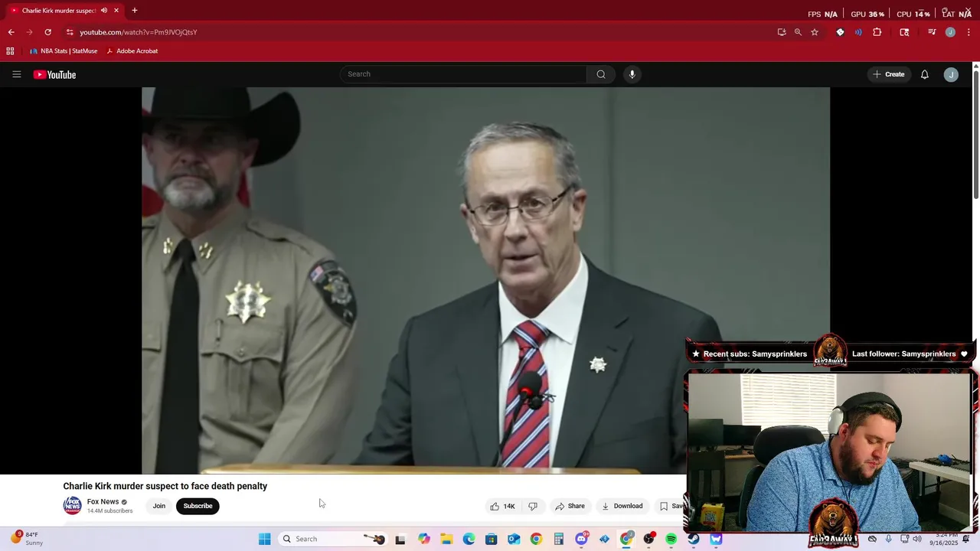The image size is (980, 551).
Task: Click the taskbar volume speaker icon
Action: pos(916,539)
